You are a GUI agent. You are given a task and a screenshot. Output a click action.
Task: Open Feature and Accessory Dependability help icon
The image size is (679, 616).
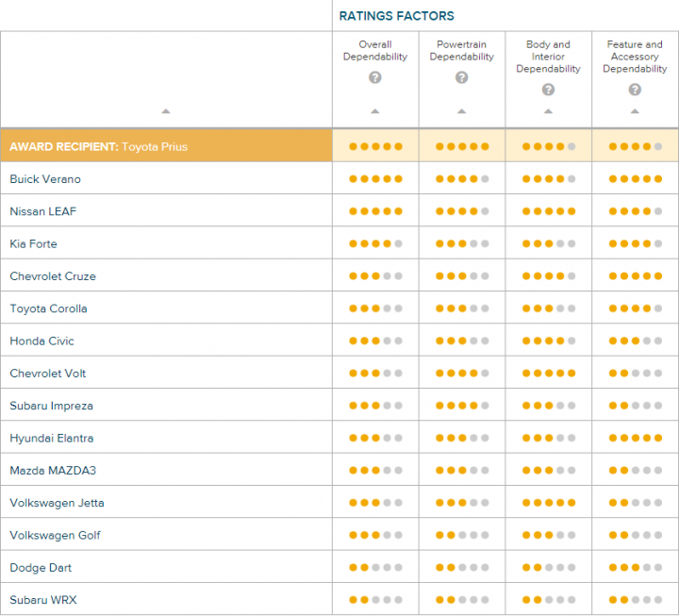[x=635, y=90]
